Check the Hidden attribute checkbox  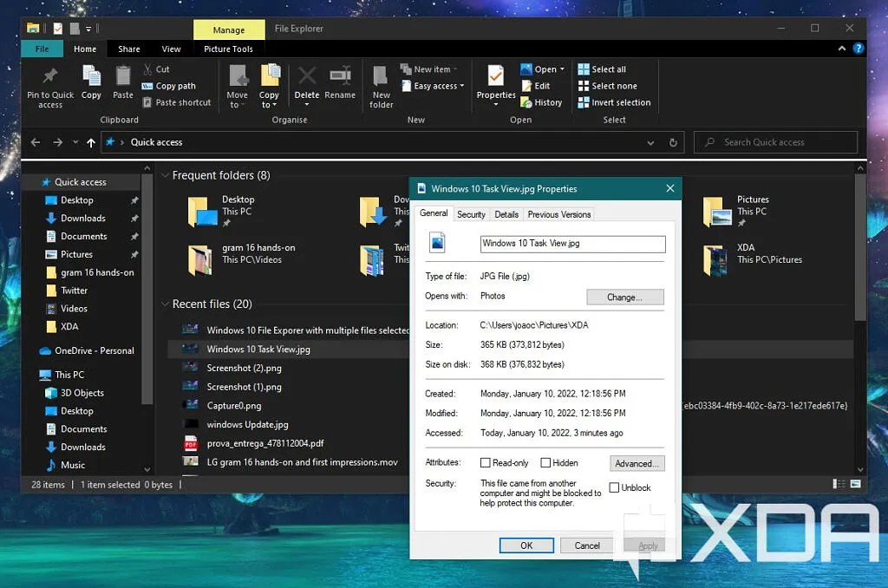pos(545,462)
